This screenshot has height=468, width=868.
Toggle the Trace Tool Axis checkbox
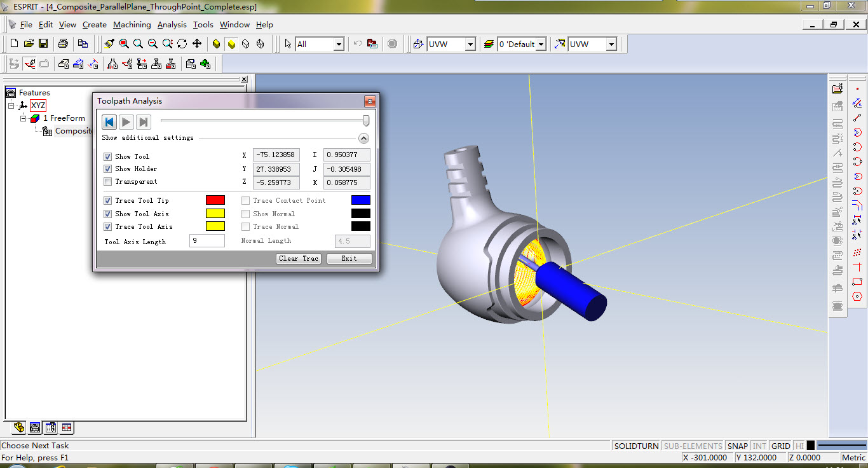pos(107,226)
